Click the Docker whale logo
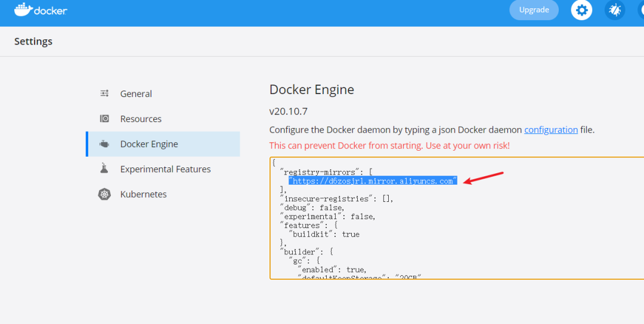This screenshot has height=324, width=644. tap(23, 10)
